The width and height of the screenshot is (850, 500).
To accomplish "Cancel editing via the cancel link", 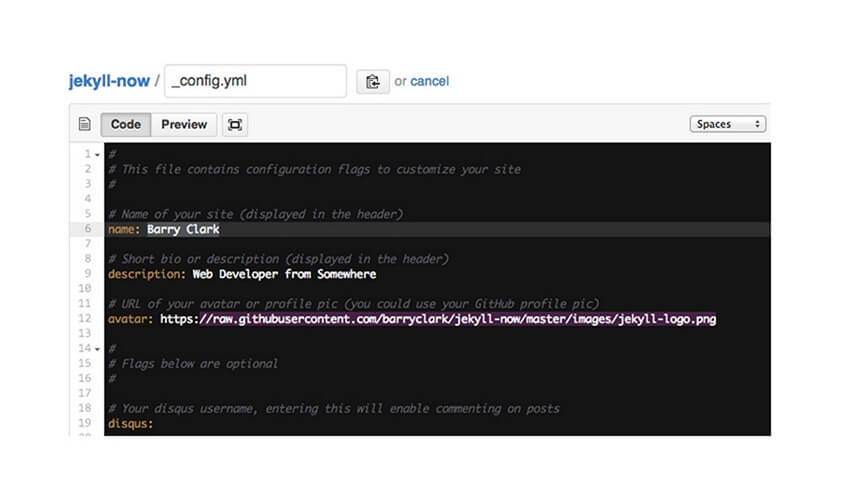I will coord(429,81).
